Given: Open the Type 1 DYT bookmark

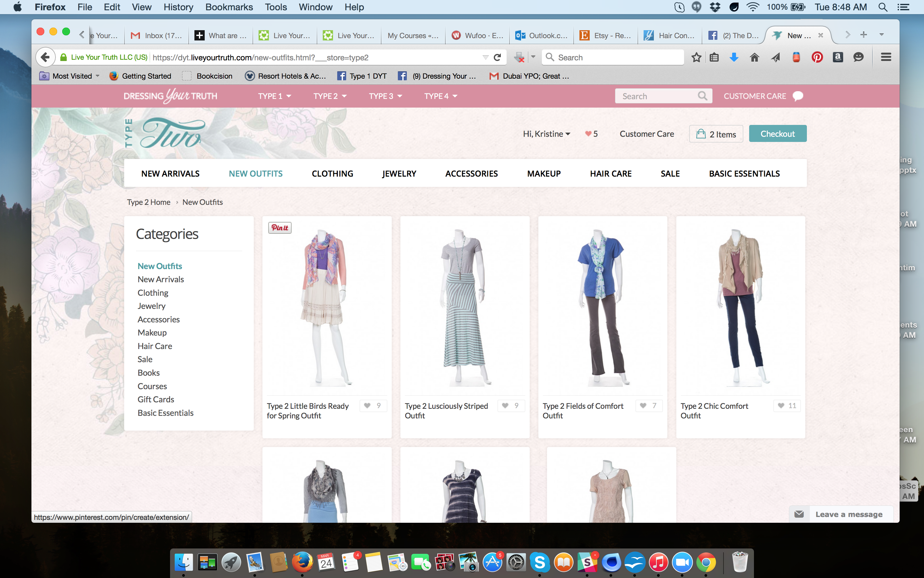Looking at the screenshot, I should 362,76.
